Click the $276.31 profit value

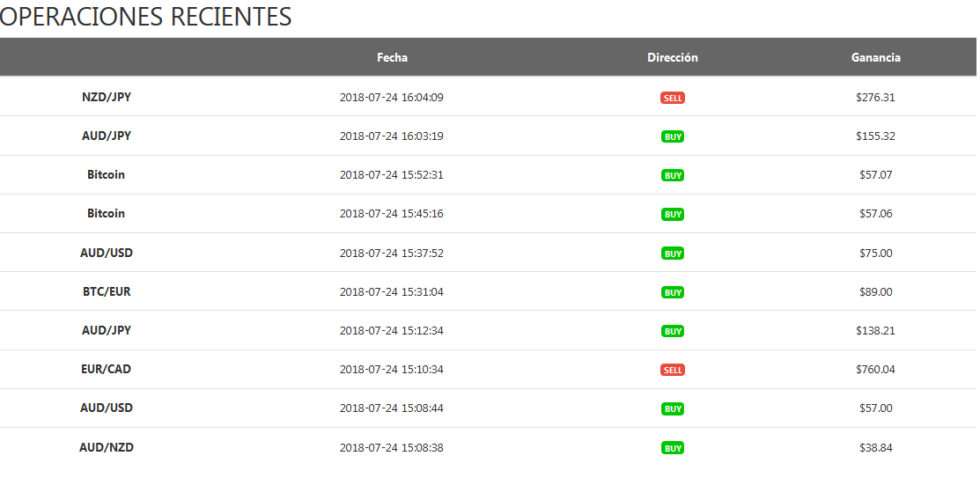[875, 98]
